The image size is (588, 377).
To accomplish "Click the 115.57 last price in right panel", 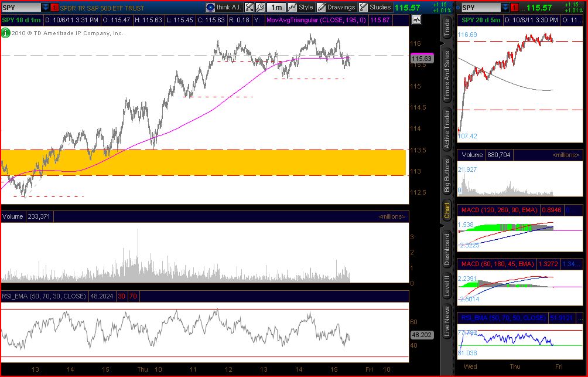I will (539, 8).
